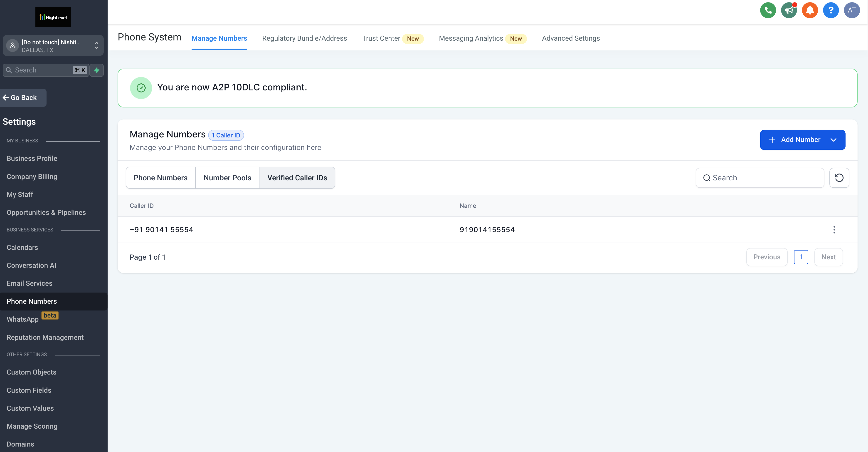Open the orange bell notifications

point(810,10)
